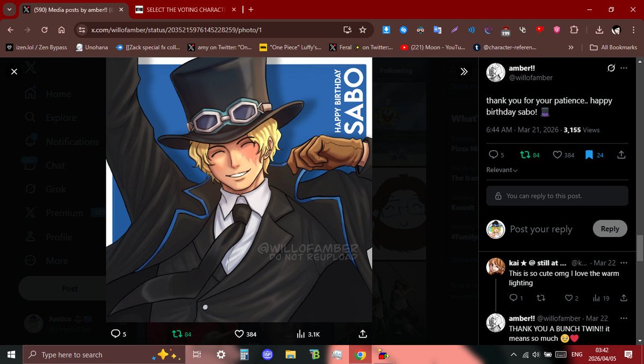Image resolution: width=644 pixels, height=364 pixels.
Task: Click the share icon below the photo
Action: pyautogui.click(x=363, y=334)
